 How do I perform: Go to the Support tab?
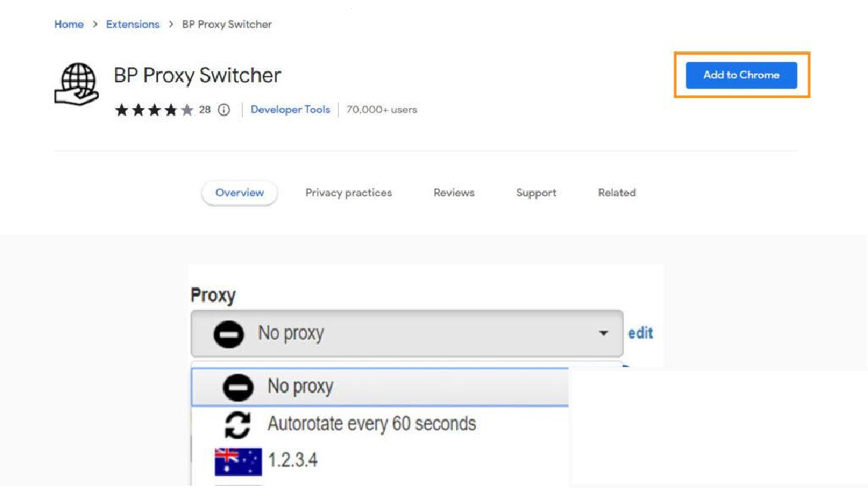pyautogui.click(x=536, y=193)
